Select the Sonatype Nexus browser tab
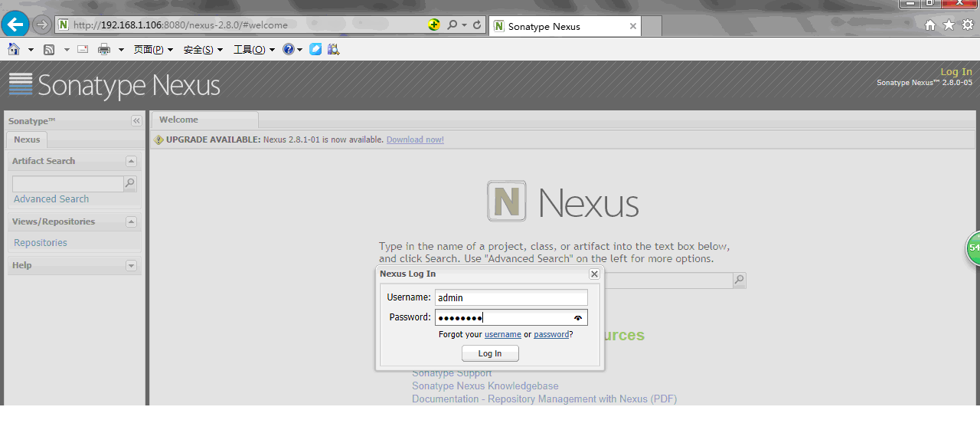Image resolution: width=980 pixels, height=443 pixels. pyautogui.click(x=564, y=26)
